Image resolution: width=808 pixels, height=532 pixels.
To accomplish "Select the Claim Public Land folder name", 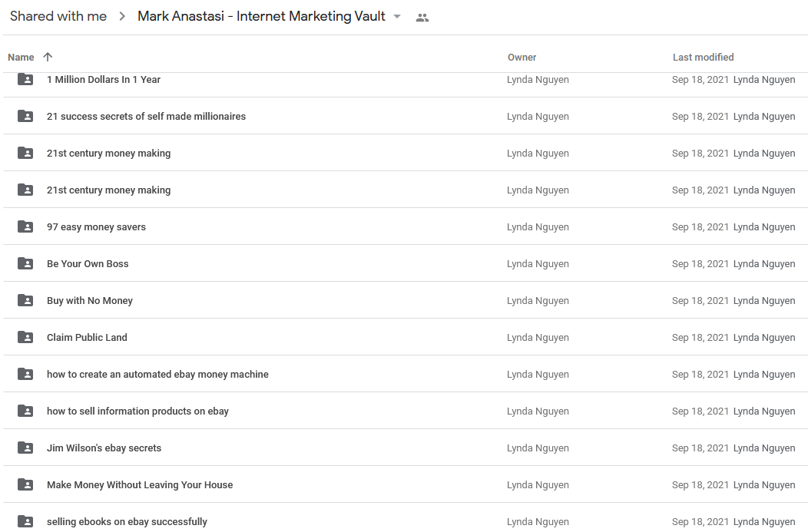I will click(87, 337).
